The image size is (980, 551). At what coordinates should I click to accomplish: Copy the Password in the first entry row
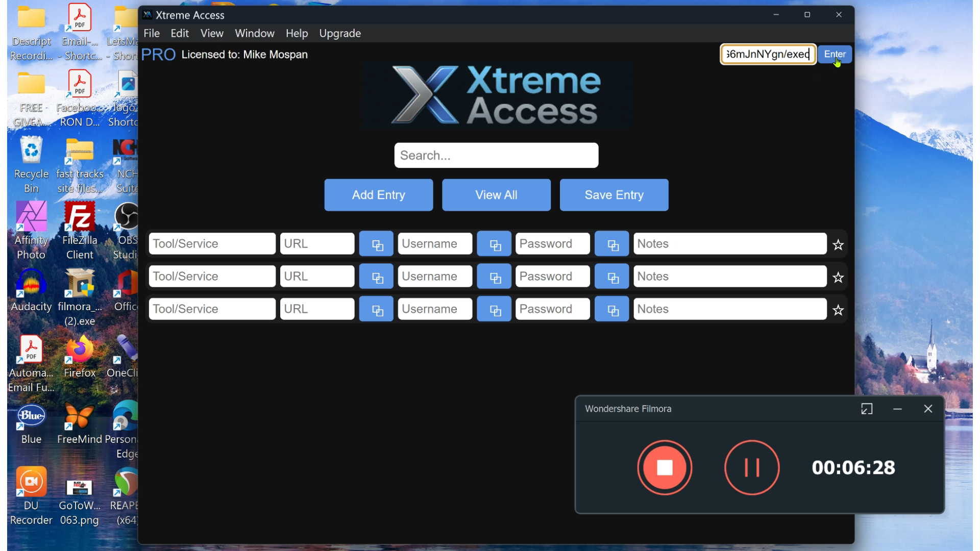pos(612,244)
